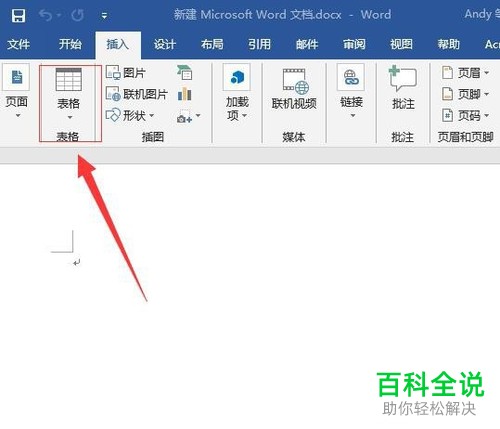Expand the 链接 dropdown arrow
500x429 pixels.
click(x=353, y=116)
